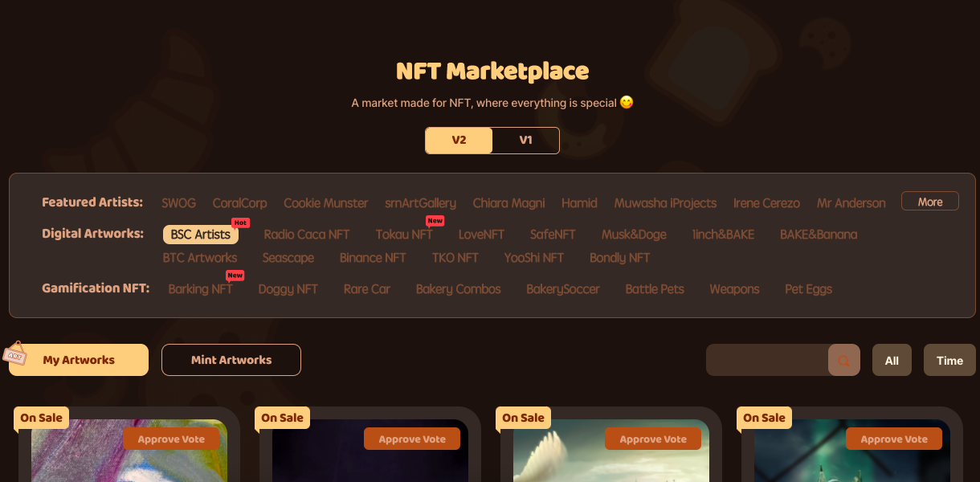Approve Vote on first artwork card

[171, 439]
